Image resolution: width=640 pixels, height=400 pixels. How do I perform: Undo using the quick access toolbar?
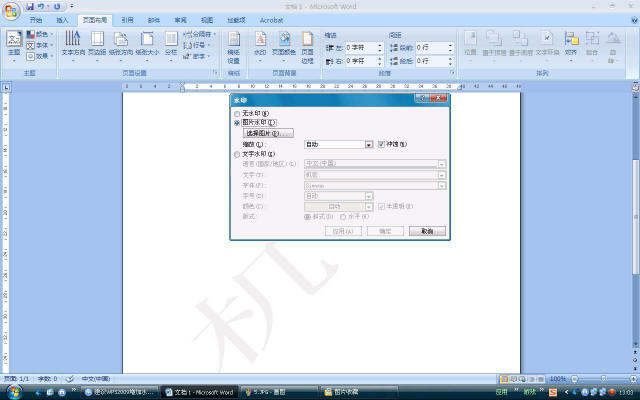41,7
